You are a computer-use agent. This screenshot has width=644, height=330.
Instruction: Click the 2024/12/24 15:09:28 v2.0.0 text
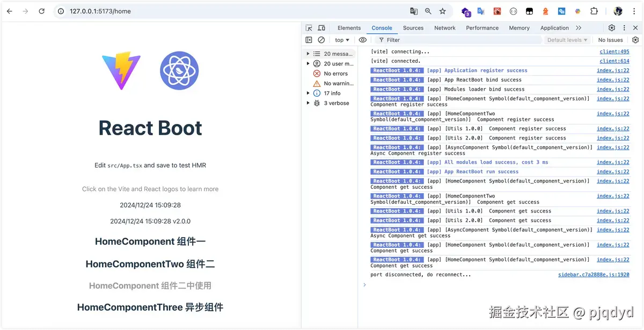pos(150,221)
